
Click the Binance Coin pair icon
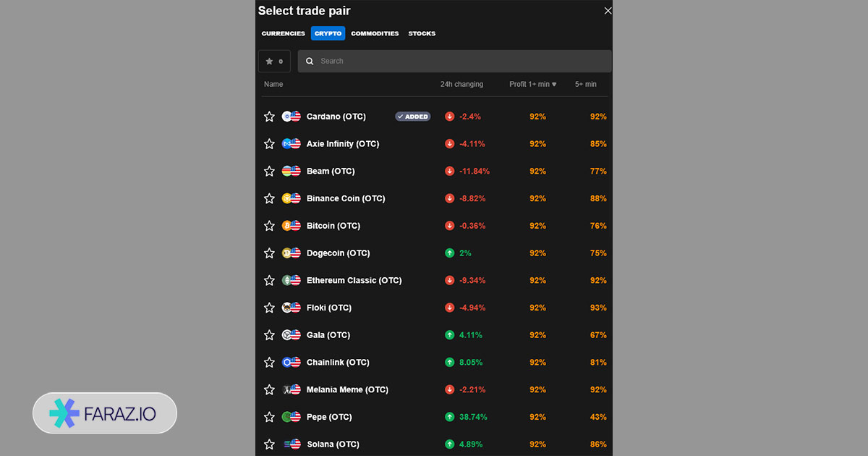[291, 198]
